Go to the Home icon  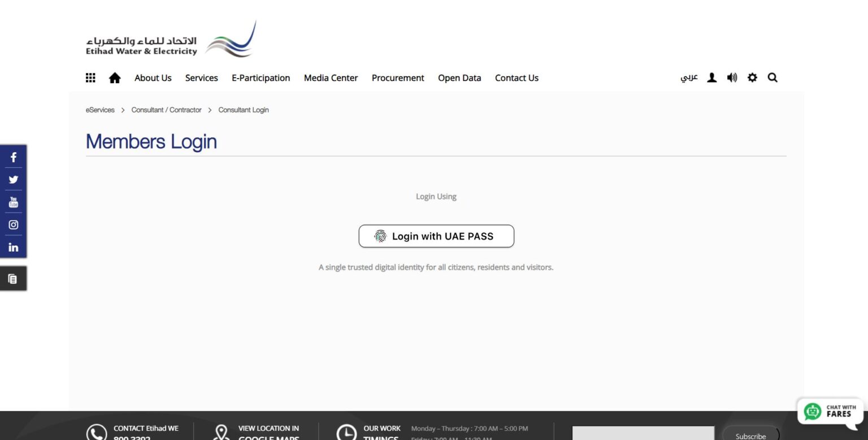point(115,78)
